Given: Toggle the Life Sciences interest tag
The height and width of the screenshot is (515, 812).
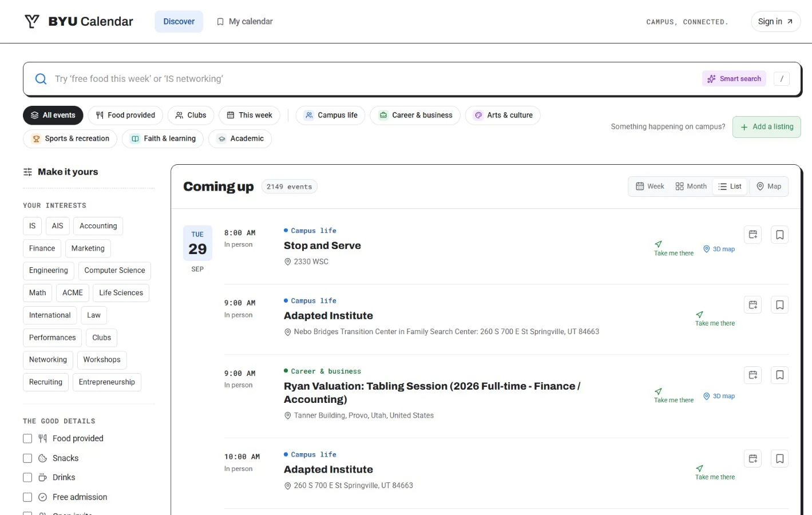Looking at the screenshot, I should point(121,293).
